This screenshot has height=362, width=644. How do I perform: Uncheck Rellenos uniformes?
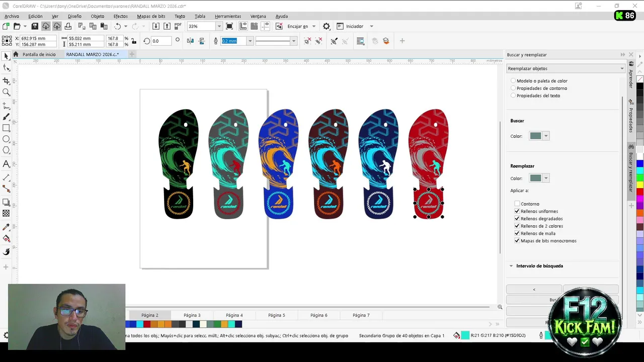pyautogui.click(x=517, y=211)
